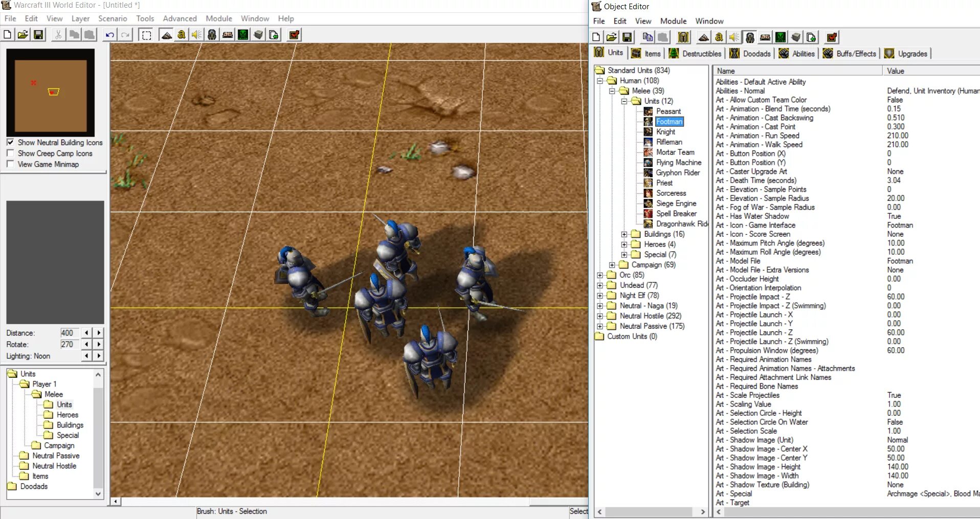This screenshot has height=519, width=980.
Task: Open Import Manager icon in World Editor toolbar
Action: 274,35
